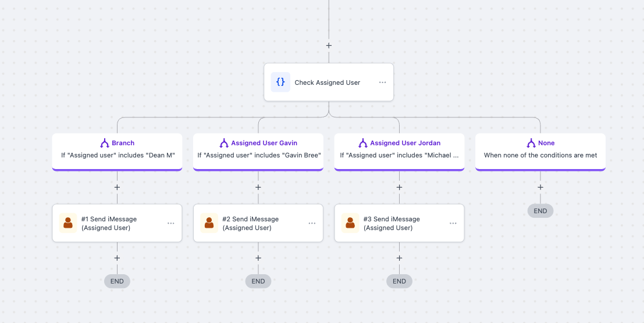The image size is (644, 323).
Task: Select the Assigned User Jordan branch
Action: 399,149
